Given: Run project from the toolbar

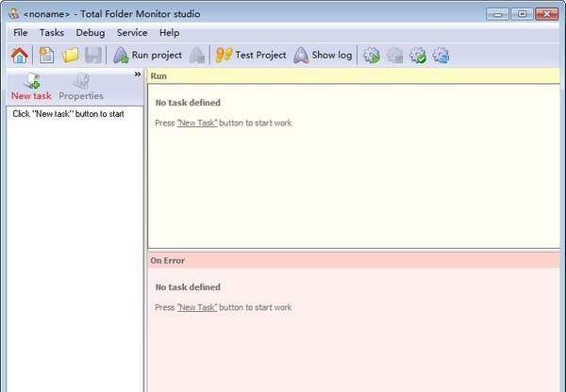Looking at the screenshot, I should pyautogui.click(x=147, y=56).
